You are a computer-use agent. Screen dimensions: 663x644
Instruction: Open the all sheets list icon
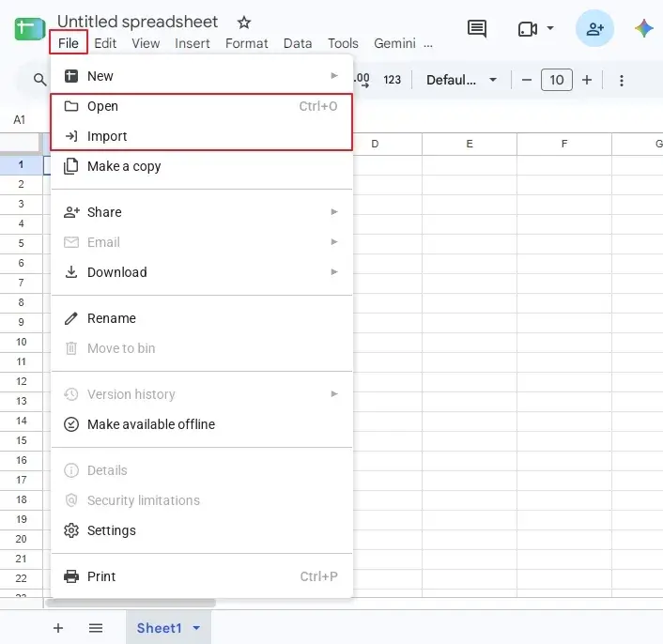pyautogui.click(x=96, y=628)
